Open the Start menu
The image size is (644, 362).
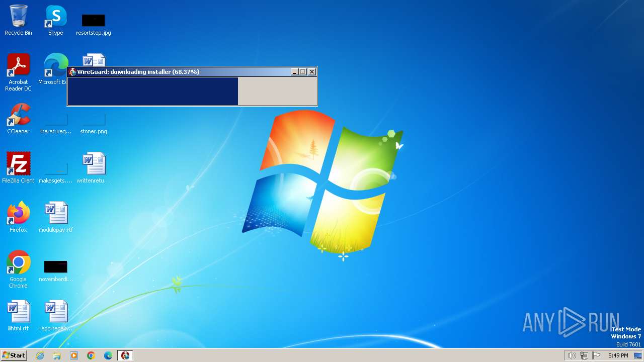[x=14, y=355]
